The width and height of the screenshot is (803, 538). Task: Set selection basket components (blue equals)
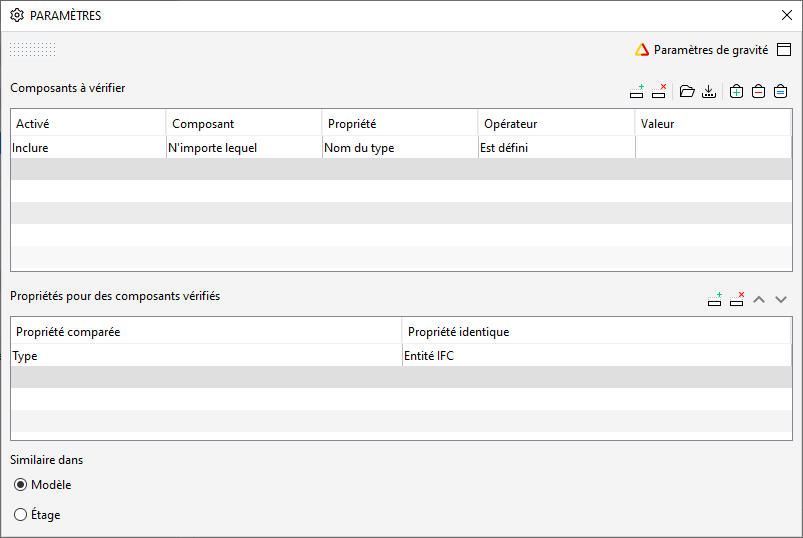(780, 92)
